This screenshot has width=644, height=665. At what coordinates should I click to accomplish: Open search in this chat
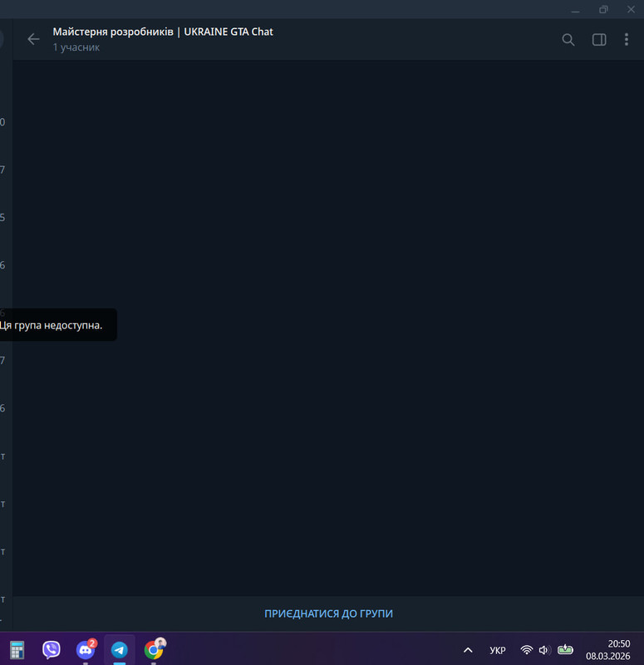click(568, 39)
